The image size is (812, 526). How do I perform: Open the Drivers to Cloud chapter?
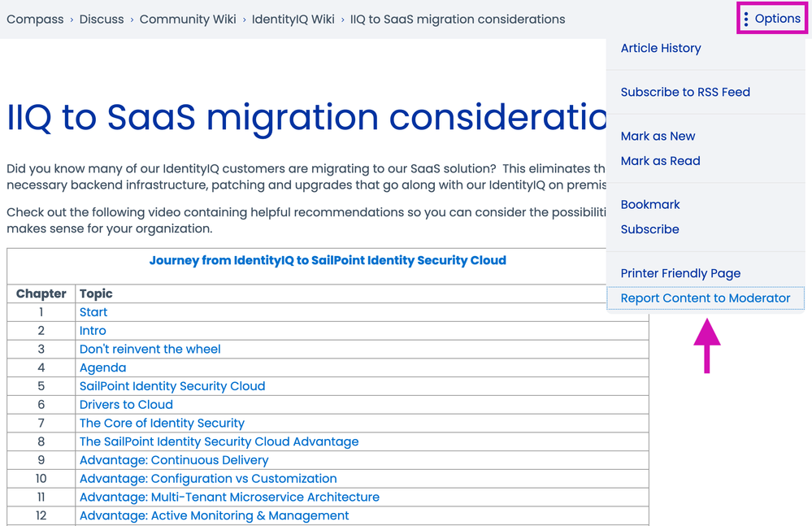(126, 404)
